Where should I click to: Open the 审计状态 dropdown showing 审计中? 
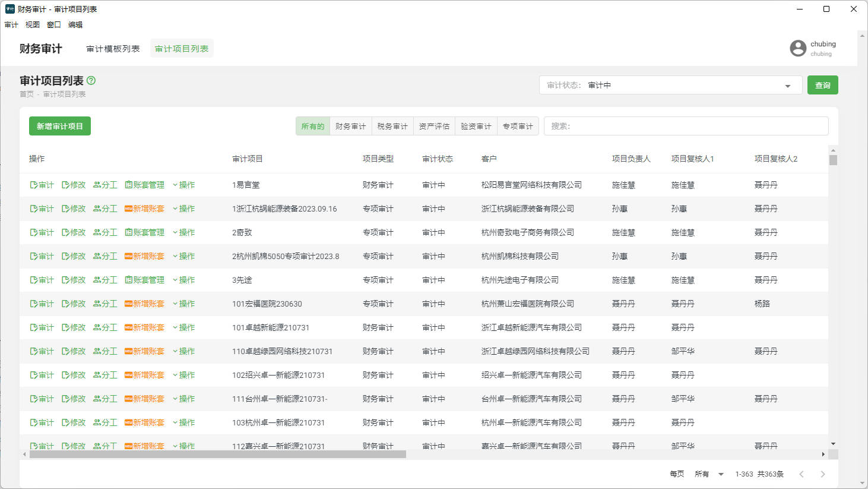tap(671, 85)
